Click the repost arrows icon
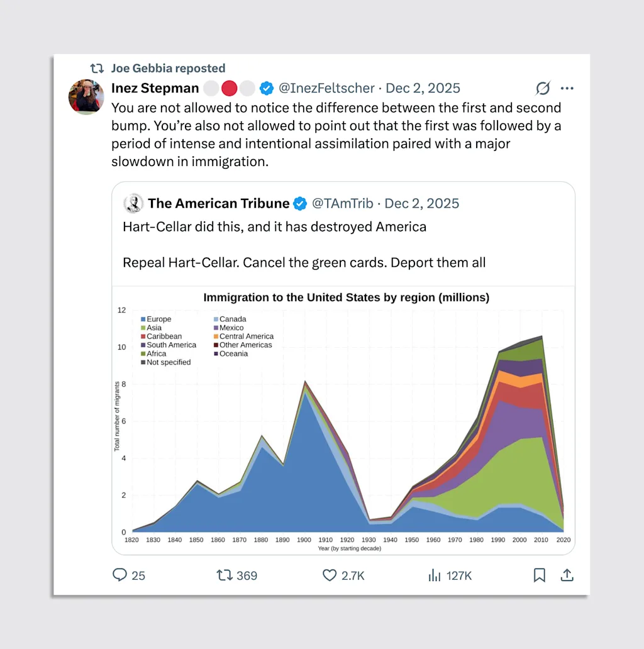 (x=224, y=575)
